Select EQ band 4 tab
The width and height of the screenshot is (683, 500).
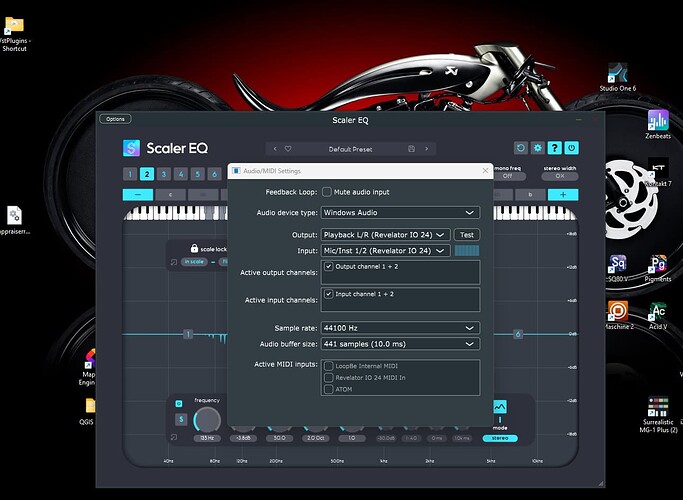181,174
